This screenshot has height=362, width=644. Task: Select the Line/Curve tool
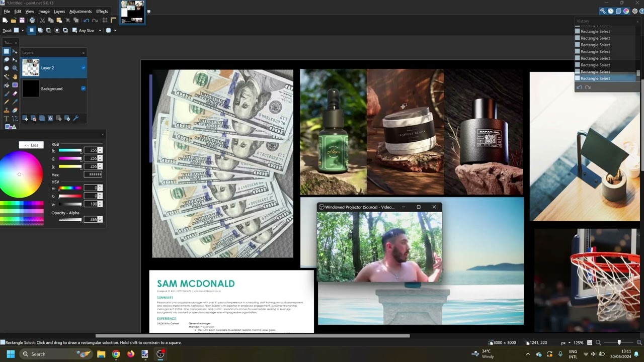pos(15,119)
